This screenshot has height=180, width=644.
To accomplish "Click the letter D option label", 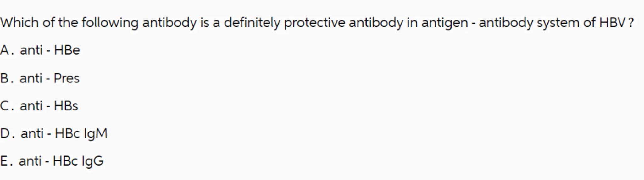I will 6,133.
